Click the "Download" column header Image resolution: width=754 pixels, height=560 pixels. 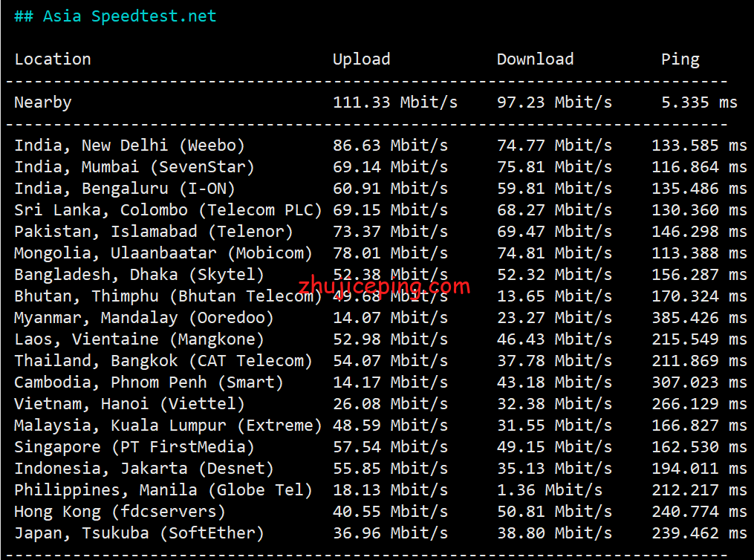tap(535, 59)
